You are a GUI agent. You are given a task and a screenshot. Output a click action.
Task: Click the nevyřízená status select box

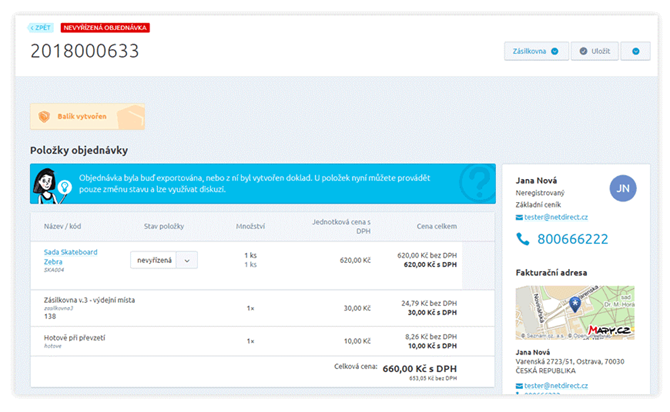point(154,260)
